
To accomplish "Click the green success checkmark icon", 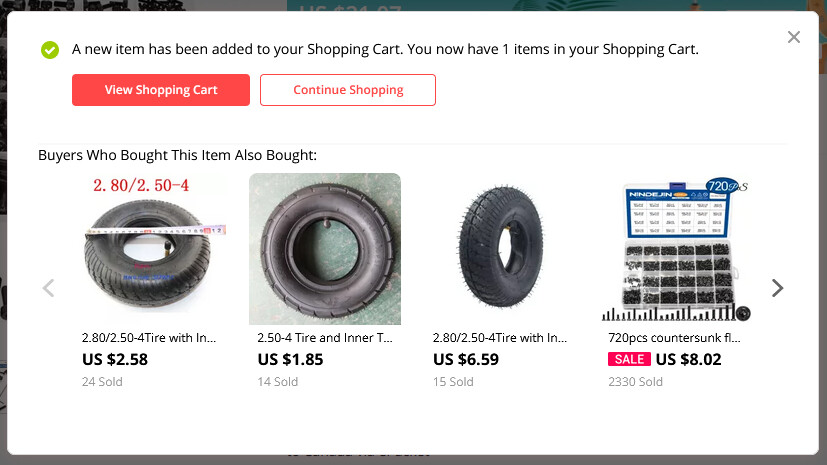I will tap(50, 50).
